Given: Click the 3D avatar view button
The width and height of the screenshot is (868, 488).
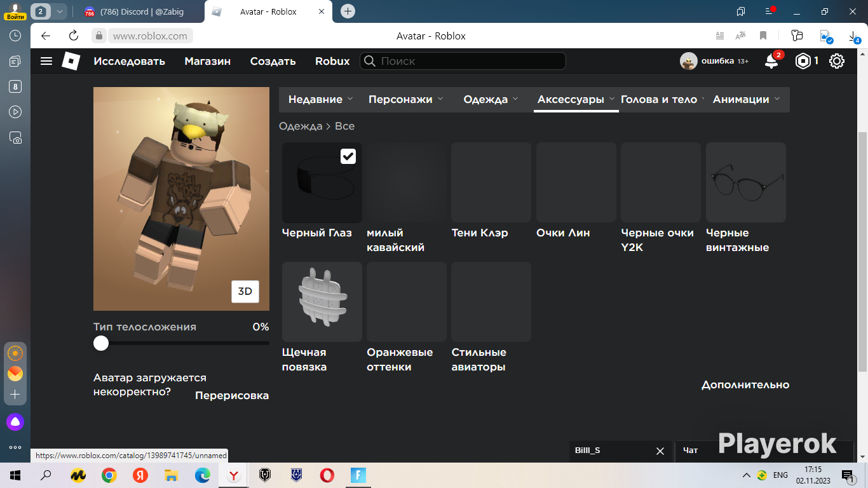Looking at the screenshot, I should [245, 292].
